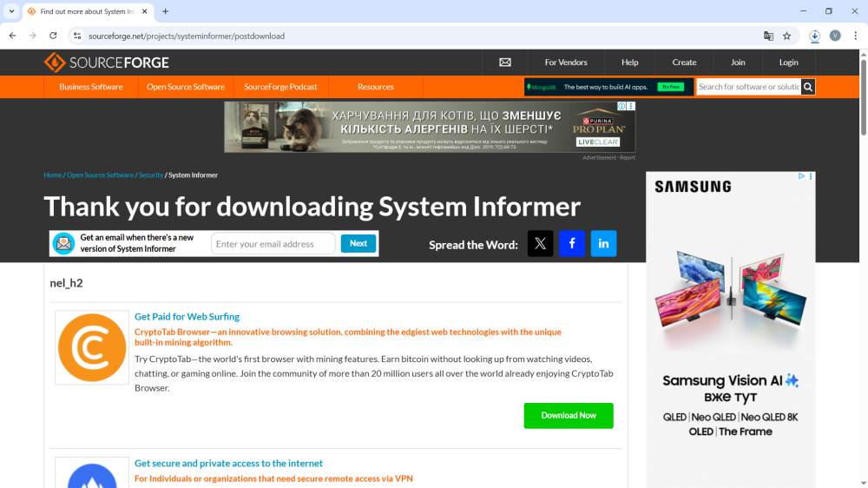
Task: Click the Samsung Vision AI ad
Action: [x=731, y=330]
